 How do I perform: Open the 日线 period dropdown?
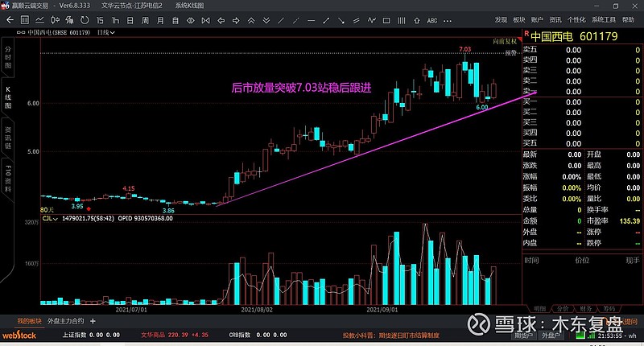[x=106, y=32]
